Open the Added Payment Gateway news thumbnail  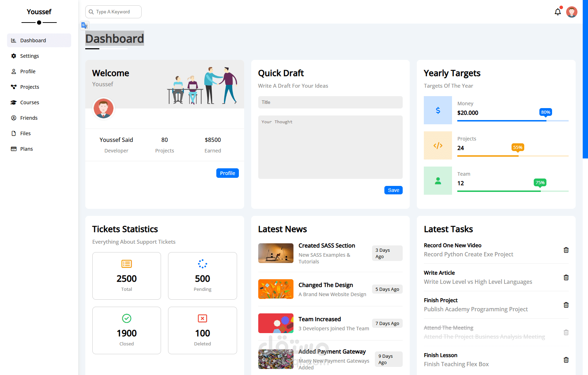click(276, 359)
